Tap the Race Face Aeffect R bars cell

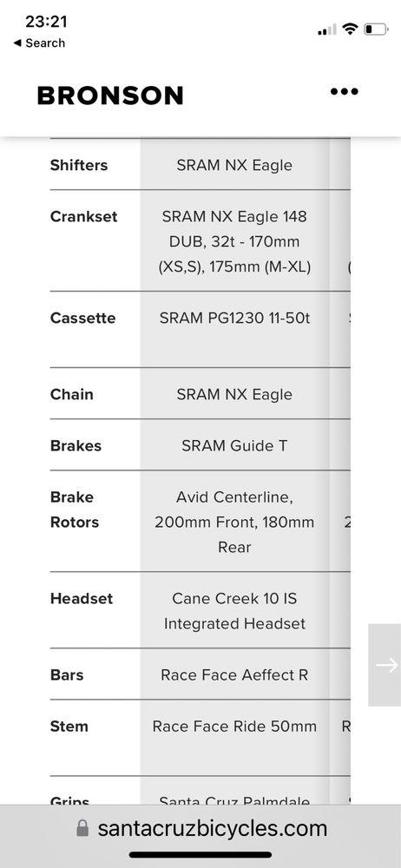coord(235,674)
